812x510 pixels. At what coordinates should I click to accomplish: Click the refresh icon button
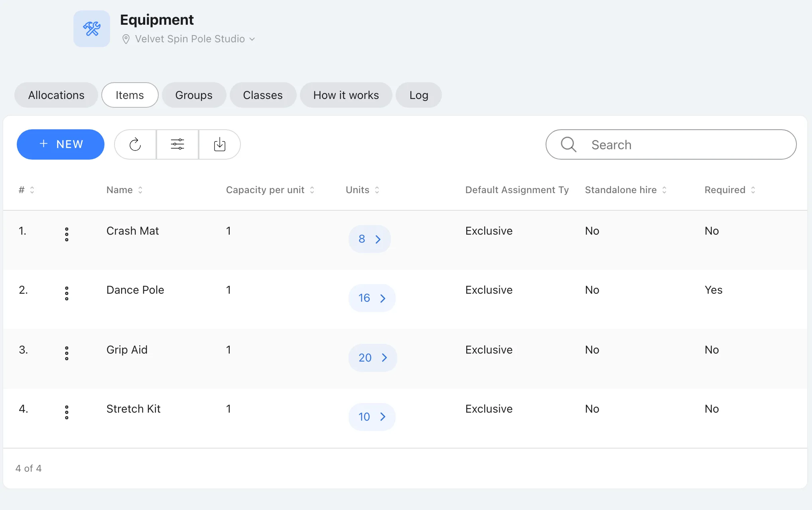pyautogui.click(x=135, y=144)
